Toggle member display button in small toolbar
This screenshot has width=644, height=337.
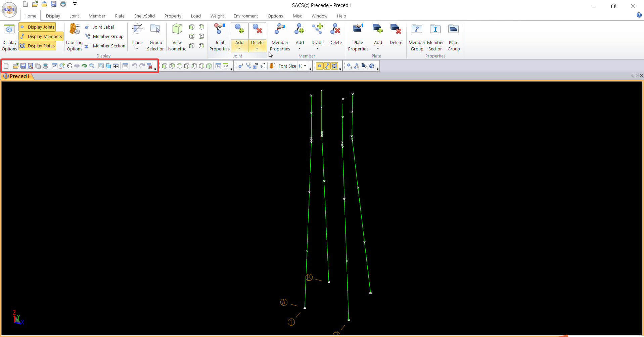pyautogui.click(x=327, y=66)
